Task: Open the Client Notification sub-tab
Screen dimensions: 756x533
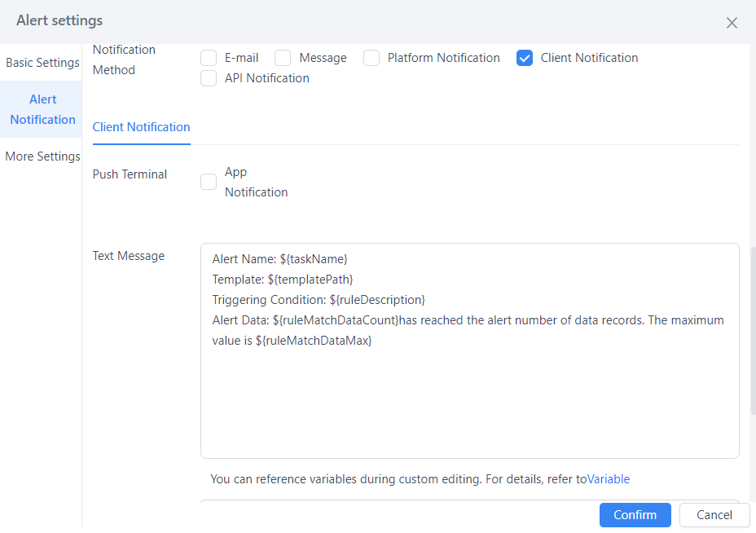Action: click(141, 127)
